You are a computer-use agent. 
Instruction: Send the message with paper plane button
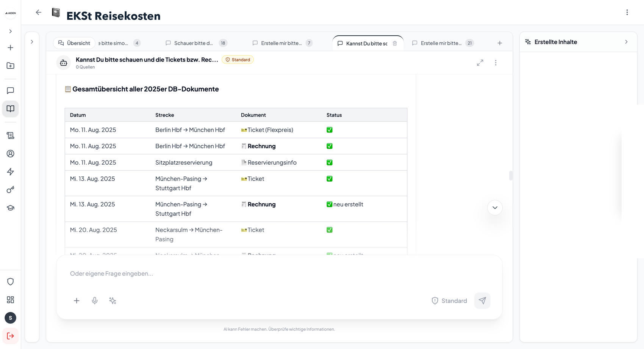482,300
